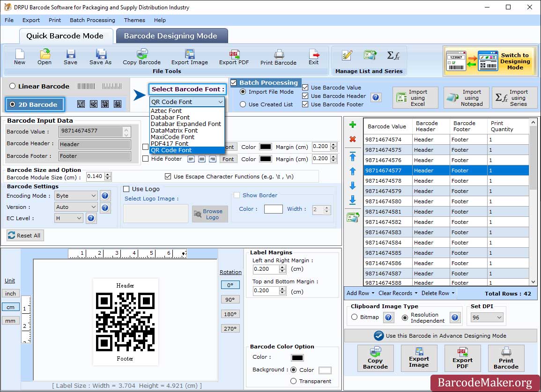
Task: Open the Batch Processing menu
Action: (x=92, y=20)
